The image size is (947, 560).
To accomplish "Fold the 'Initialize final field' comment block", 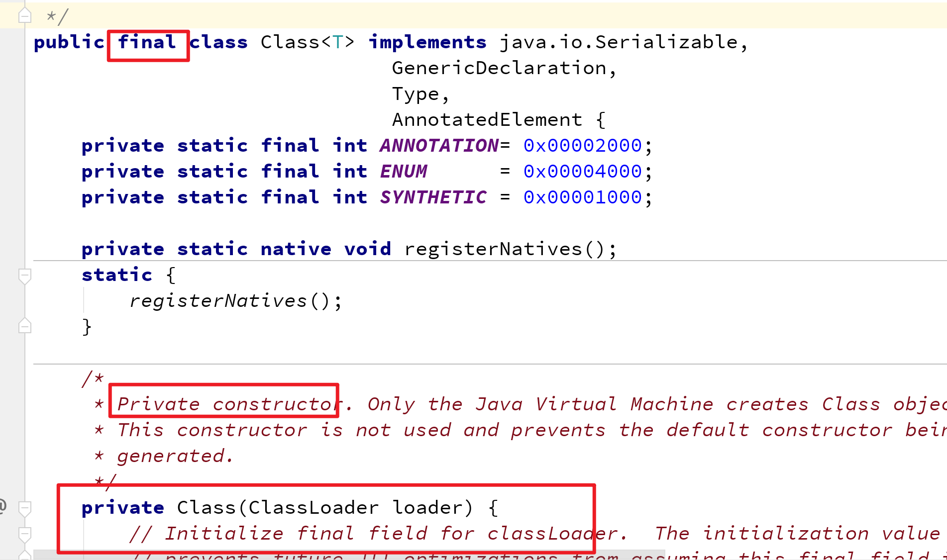I will click(x=25, y=534).
